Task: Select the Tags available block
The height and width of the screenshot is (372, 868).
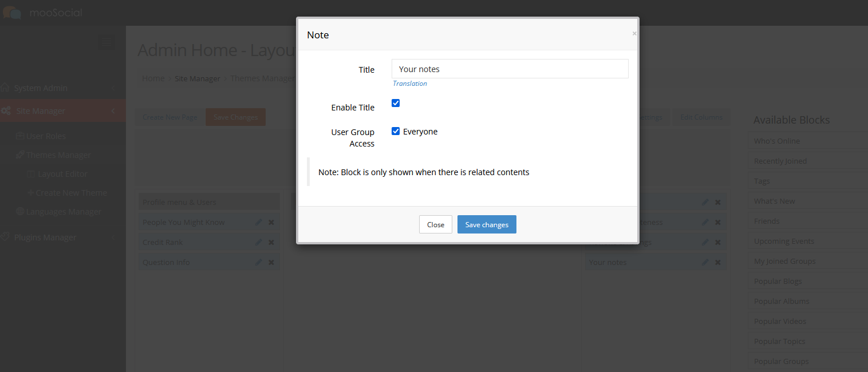Action: pos(807,181)
